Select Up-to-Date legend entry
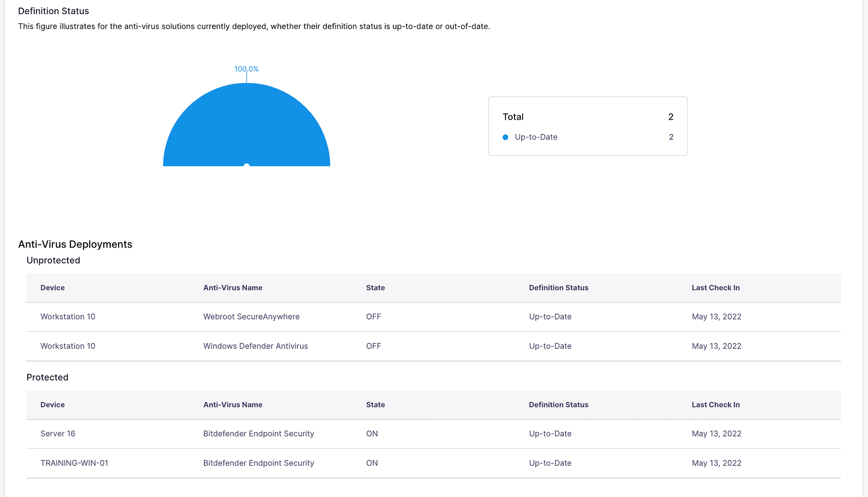Viewport: 868px width, 497px height. pyautogui.click(x=536, y=137)
